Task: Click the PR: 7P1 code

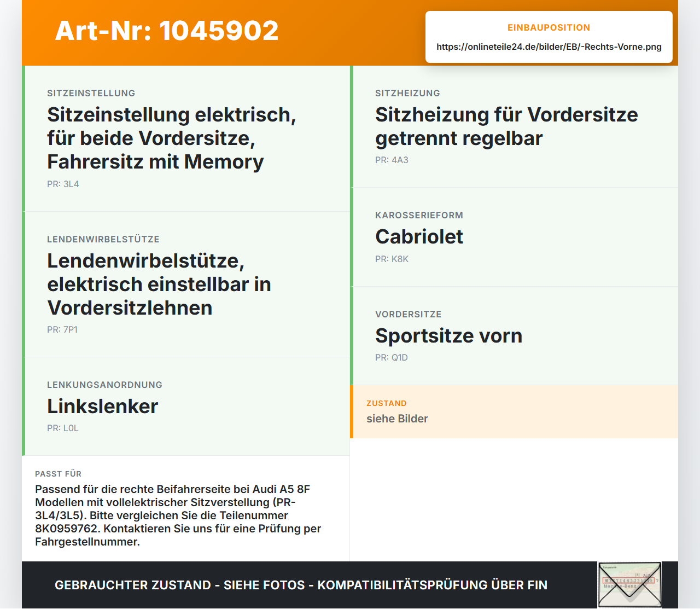Action: [x=62, y=329]
